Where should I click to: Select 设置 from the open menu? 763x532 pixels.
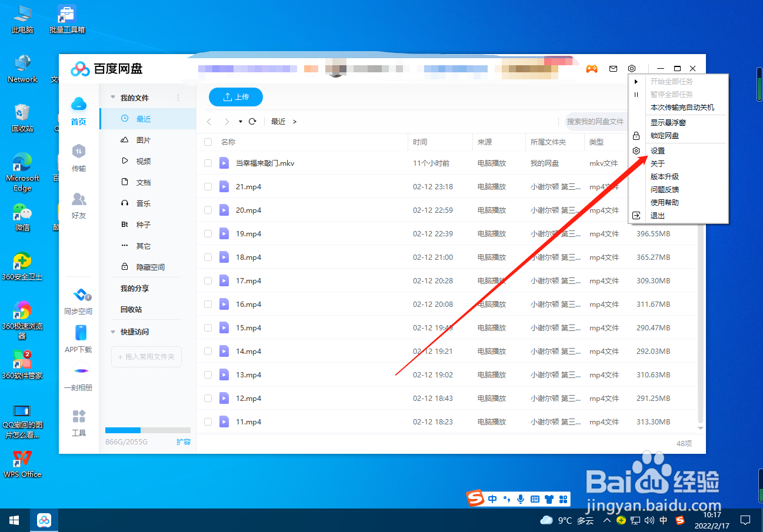click(x=657, y=150)
